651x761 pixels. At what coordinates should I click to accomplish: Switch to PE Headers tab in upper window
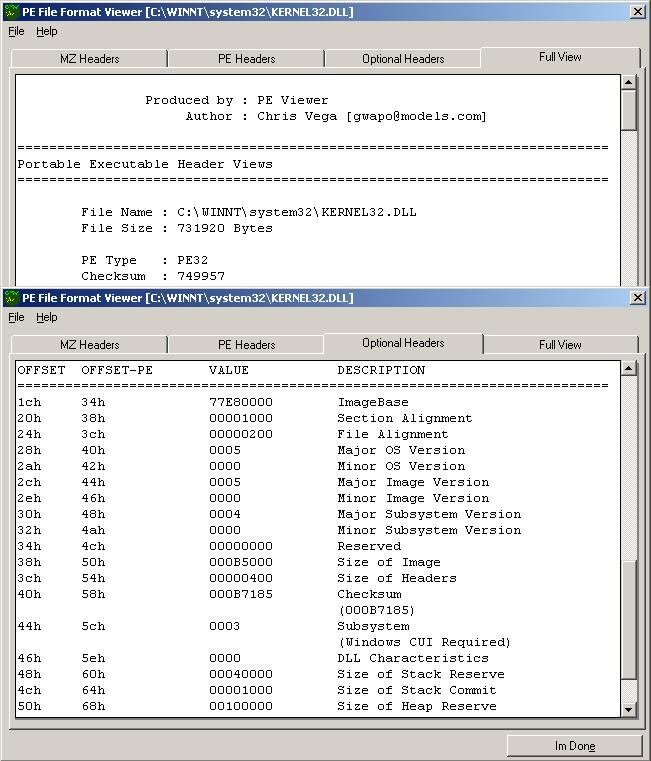click(x=246, y=59)
